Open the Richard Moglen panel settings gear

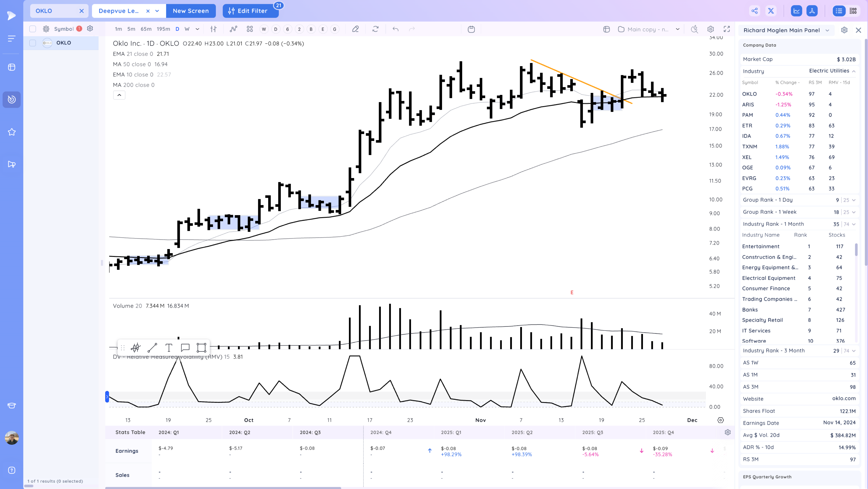(844, 30)
